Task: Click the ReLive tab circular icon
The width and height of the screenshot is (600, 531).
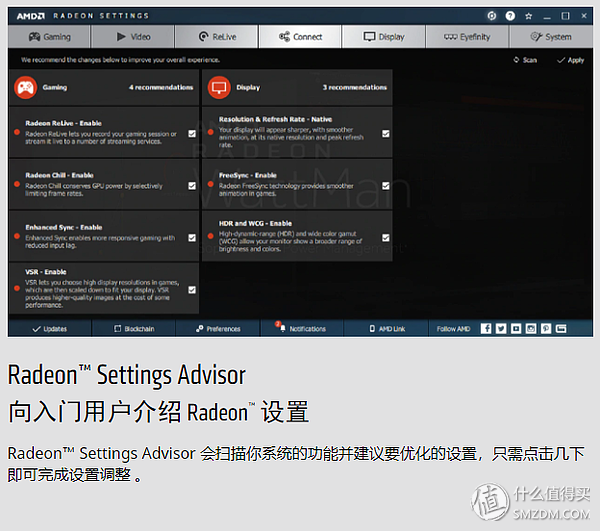Action: pyautogui.click(x=204, y=37)
